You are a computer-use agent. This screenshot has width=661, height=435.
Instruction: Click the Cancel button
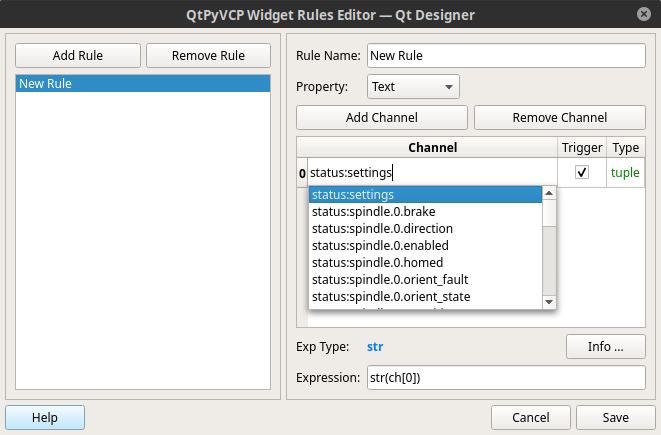(x=530, y=417)
